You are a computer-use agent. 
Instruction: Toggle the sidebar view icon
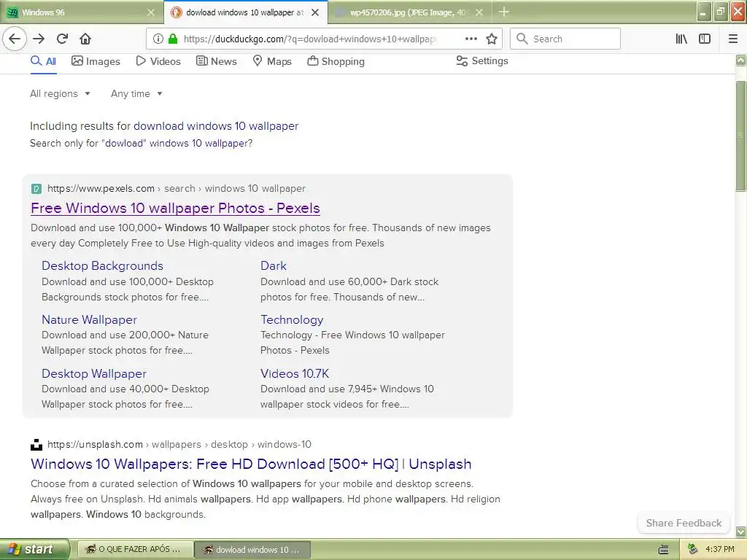click(705, 39)
